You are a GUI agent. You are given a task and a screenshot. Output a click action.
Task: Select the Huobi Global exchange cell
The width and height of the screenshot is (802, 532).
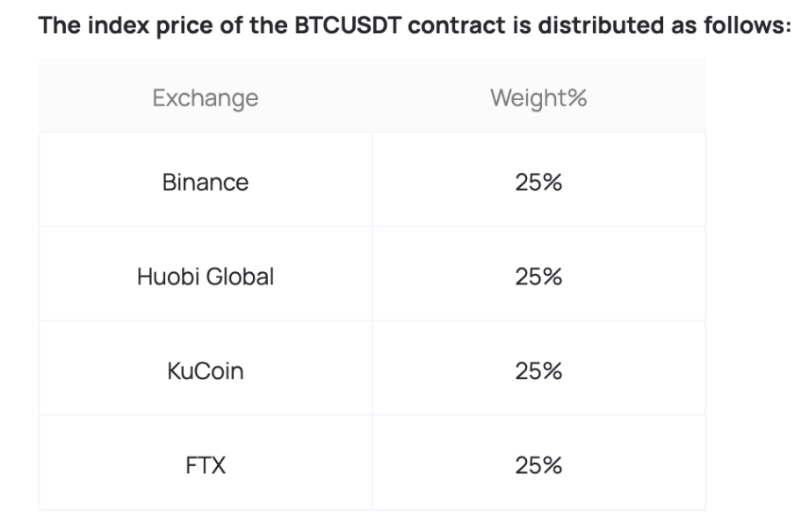coord(205,277)
